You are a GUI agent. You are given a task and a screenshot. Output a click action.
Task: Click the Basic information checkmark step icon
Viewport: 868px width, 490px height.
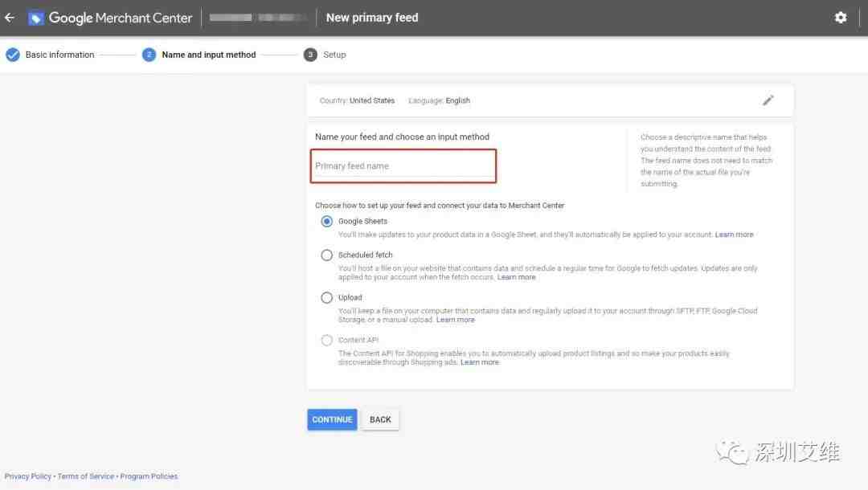click(x=13, y=55)
